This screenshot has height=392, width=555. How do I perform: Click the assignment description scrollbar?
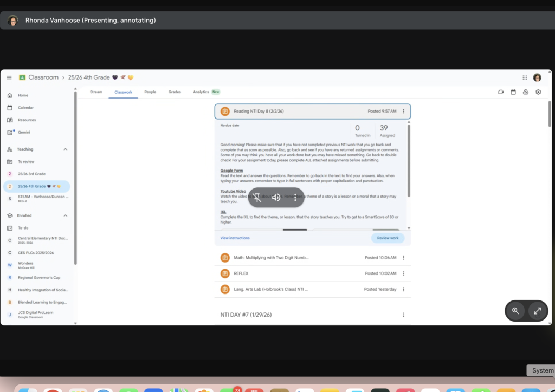click(x=409, y=162)
